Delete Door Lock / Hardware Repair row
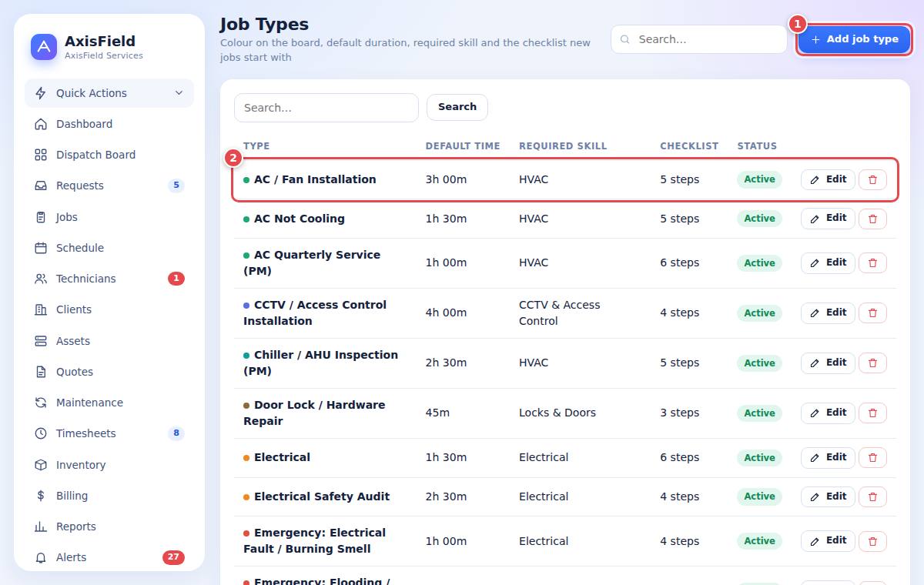This screenshot has width=924, height=585. click(872, 413)
